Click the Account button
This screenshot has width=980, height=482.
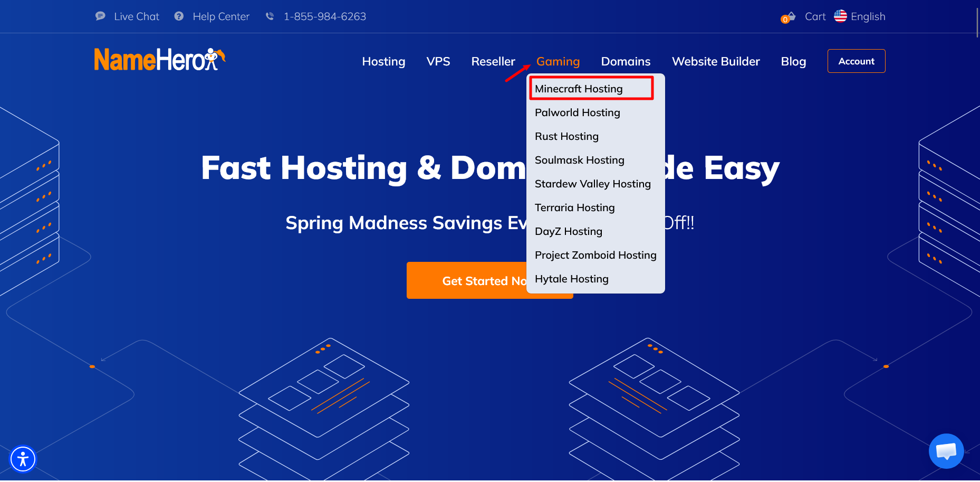pos(856,61)
